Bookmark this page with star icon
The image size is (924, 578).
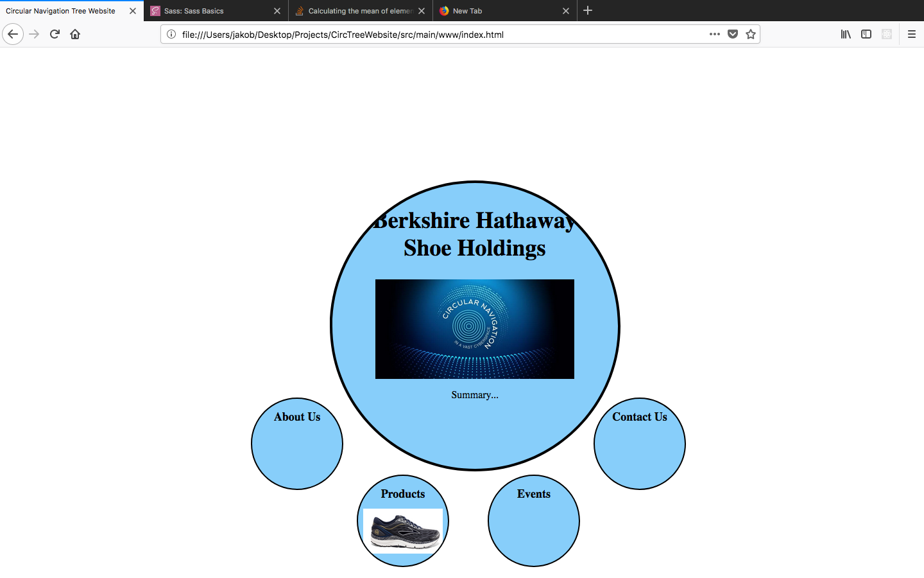click(751, 34)
